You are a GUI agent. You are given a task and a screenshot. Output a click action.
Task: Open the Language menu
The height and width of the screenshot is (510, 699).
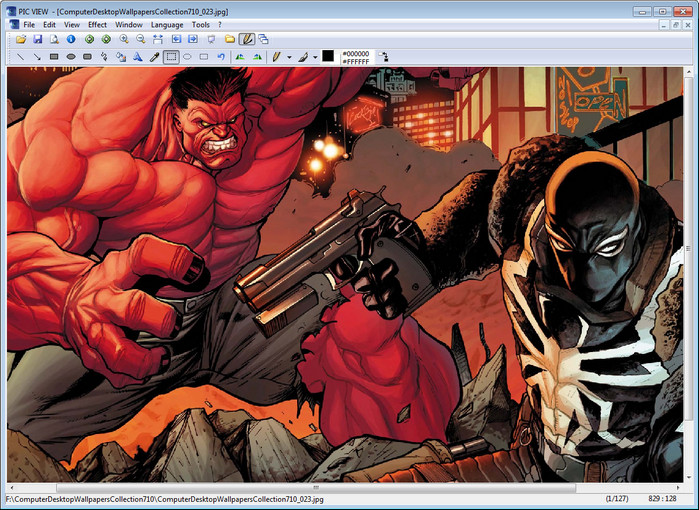pyautogui.click(x=167, y=25)
